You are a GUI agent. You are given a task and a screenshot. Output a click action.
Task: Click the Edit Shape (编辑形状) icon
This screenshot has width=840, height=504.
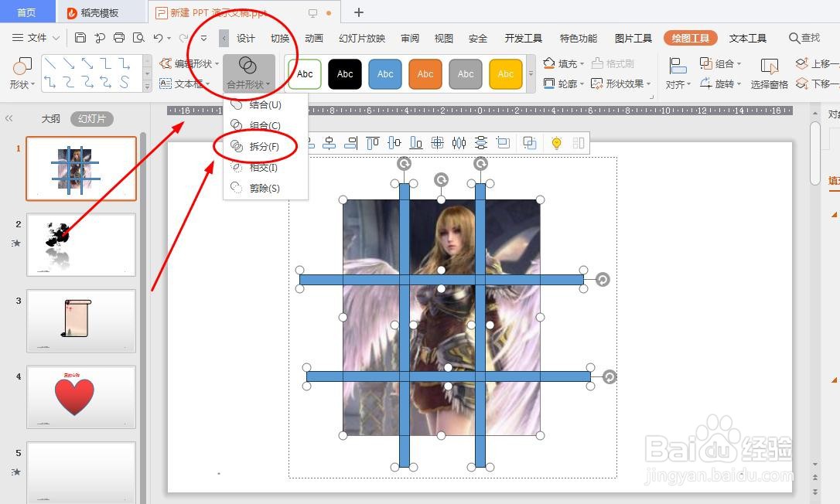pyautogui.click(x=166, y=63)
